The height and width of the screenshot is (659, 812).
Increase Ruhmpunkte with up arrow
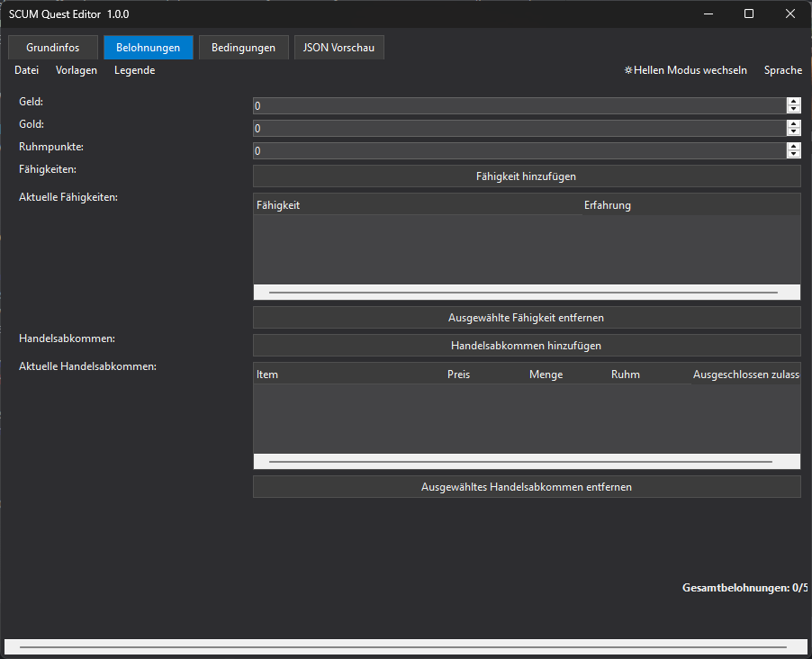[793, 147]
